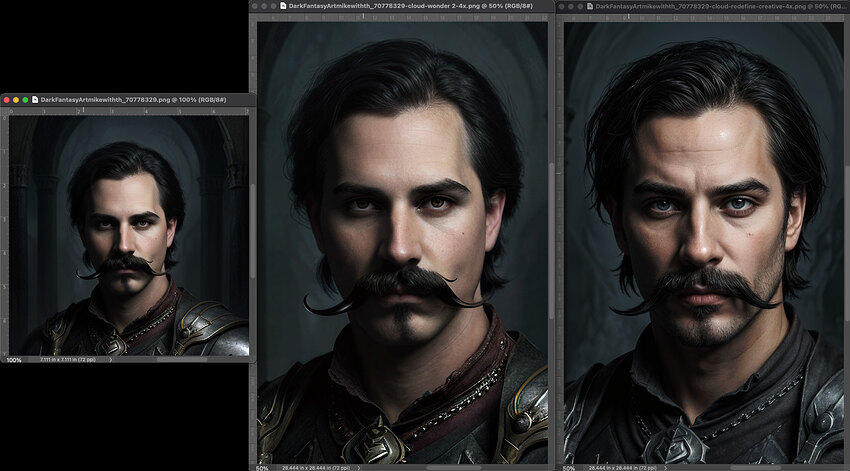Click the horizontal scrollbar in the original 100% window

pos(182,359)
